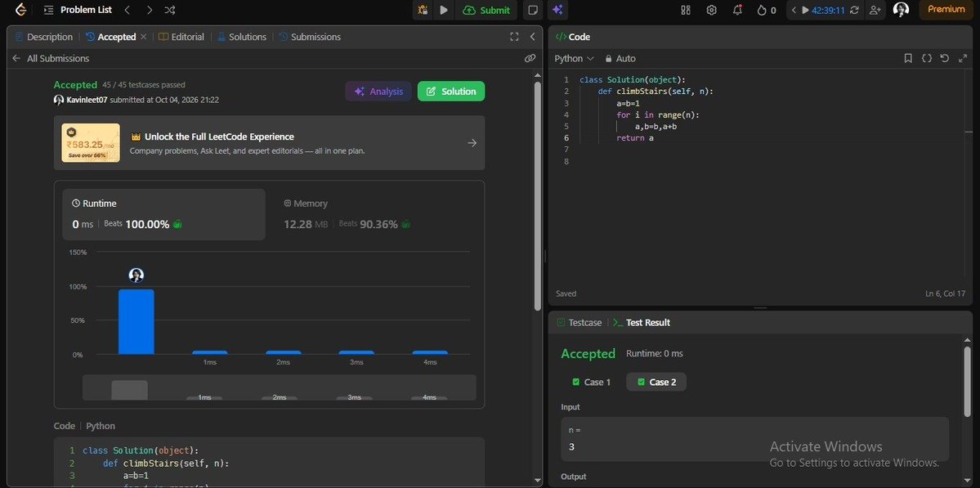The height and width of the screenshot is (488, 980).
Task: Expand the code editor fullscreen icon
Action: 963,58
